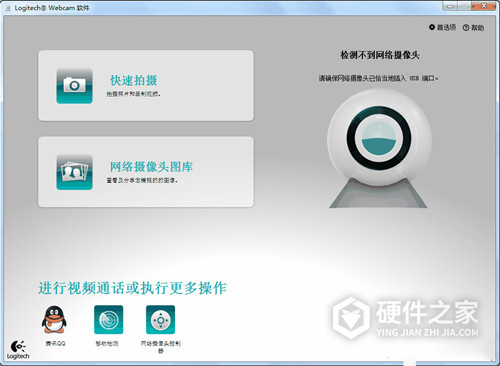Click the USB port connection message text
Screen dimensions: 500x366
coord(378,78)
